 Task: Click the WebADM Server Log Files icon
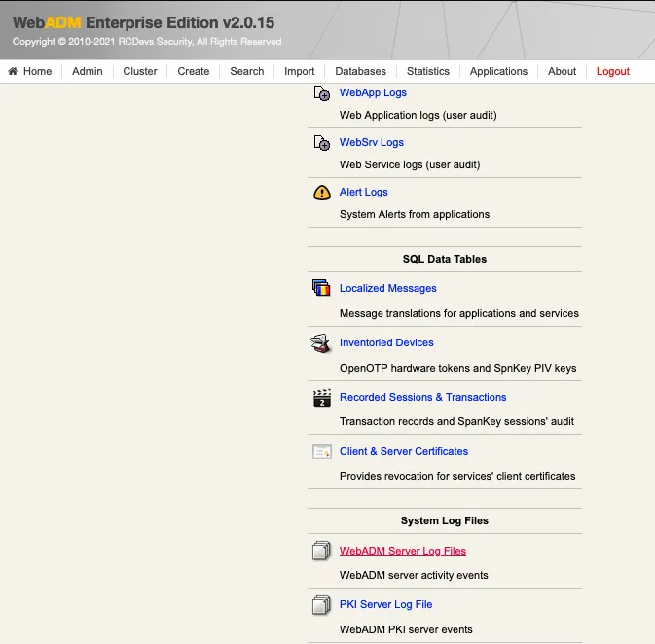click(321, 551)
